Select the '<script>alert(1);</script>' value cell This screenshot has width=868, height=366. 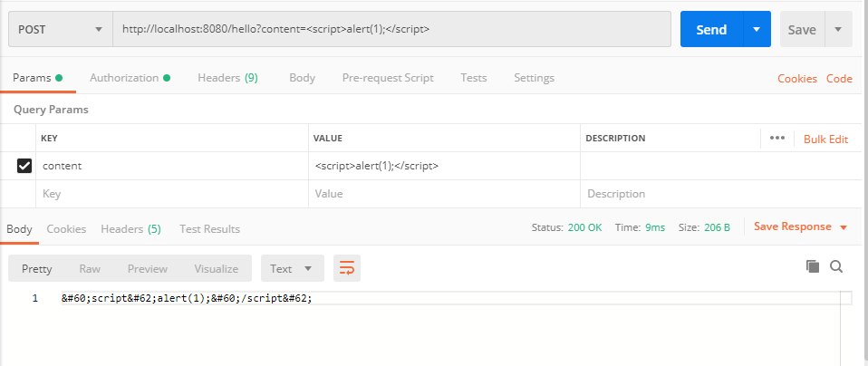coord(445,166)
